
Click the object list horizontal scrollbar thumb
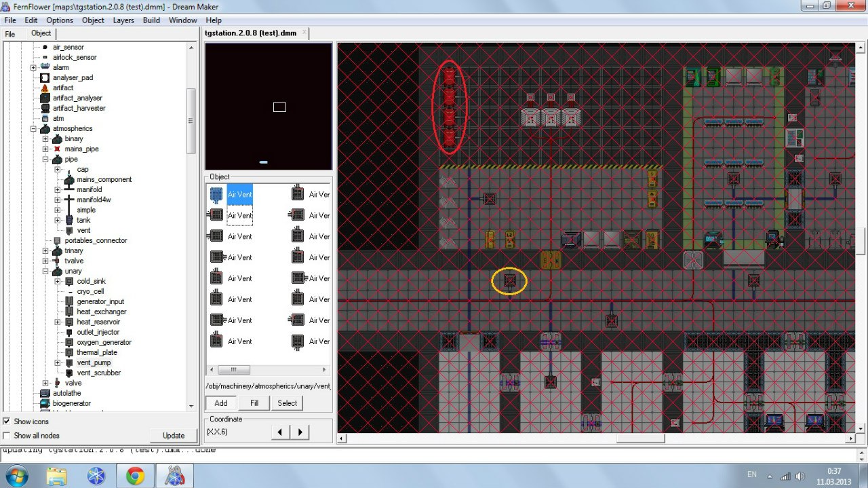[x=234, y=370]
